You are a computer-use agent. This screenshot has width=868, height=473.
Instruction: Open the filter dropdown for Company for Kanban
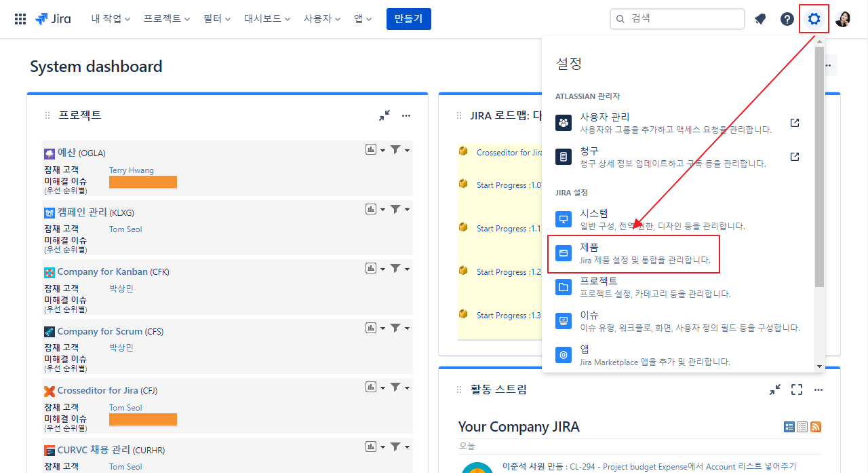(x=399, y=269)
